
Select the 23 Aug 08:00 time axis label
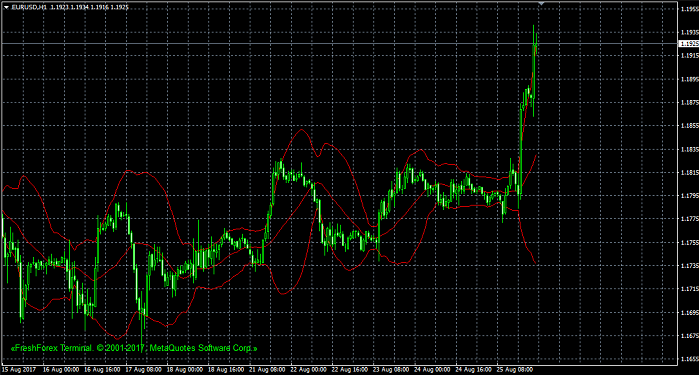click(x=391, y=370)
